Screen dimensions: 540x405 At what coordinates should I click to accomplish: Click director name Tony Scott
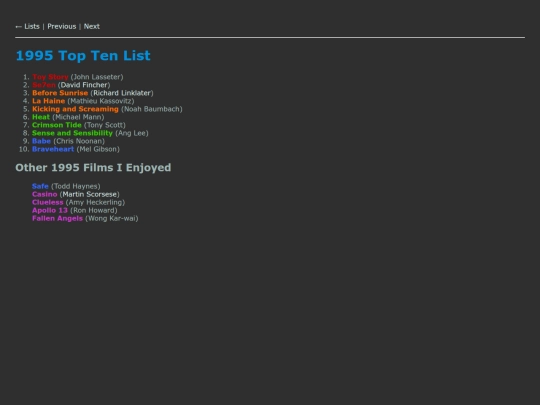(105, 125)
